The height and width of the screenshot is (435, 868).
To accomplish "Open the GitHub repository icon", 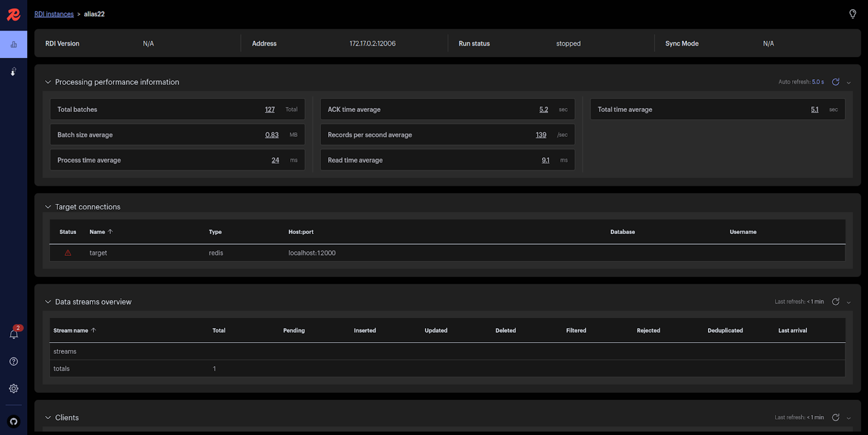I will (x=14, y=421).
